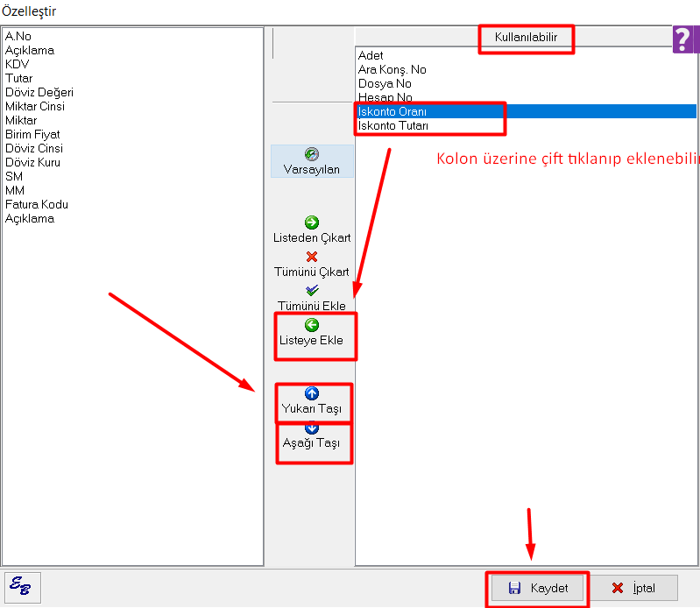700x608 pixels.
Task: Click the green Listeye Ekle arrow icon
Action: pos(312,325)
